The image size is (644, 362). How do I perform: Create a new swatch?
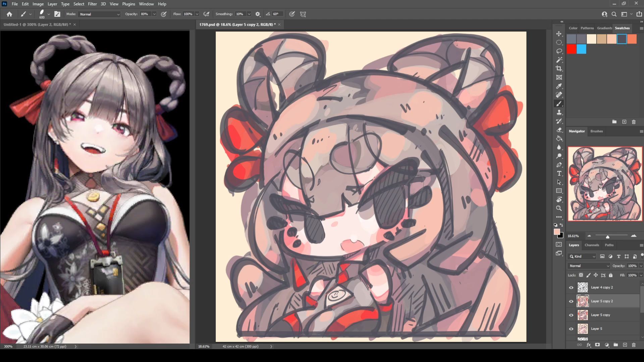coord(624,122)
